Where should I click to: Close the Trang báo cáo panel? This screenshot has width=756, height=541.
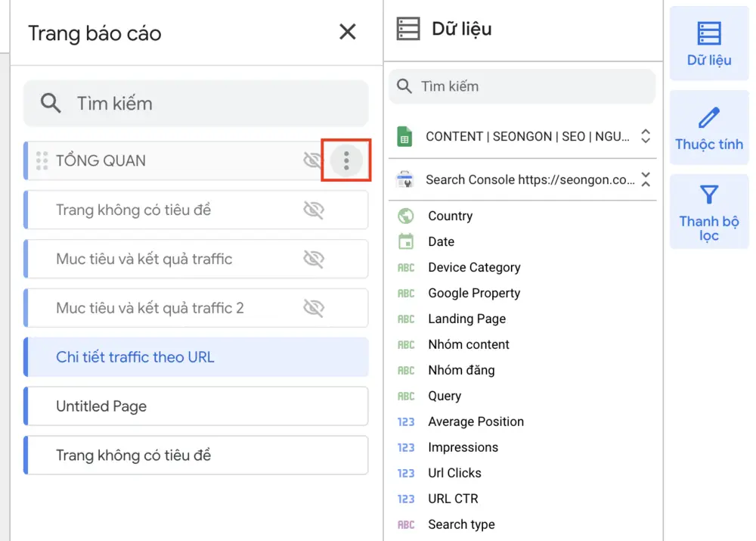pyautogui.click(x=347, y=32)
